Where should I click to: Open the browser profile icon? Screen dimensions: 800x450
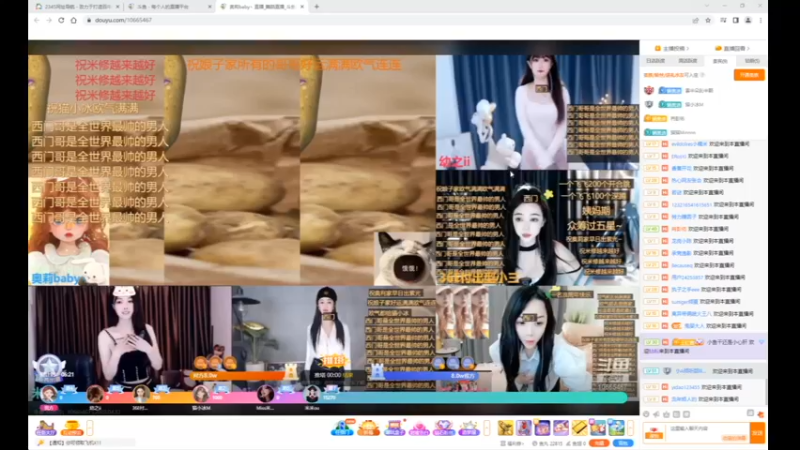[748, 20]
